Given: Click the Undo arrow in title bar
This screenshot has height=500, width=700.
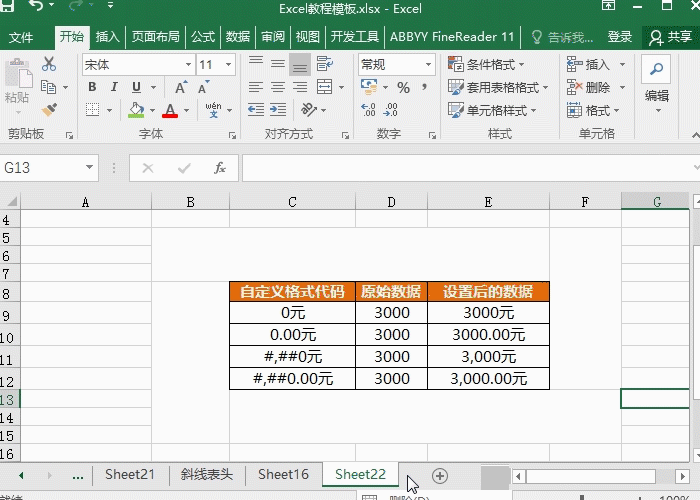Looking at the screenshot, I should coord(36,8).
